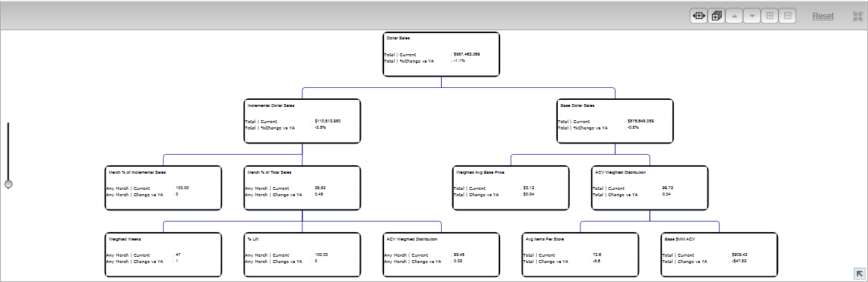
Task: Select the Weighted Weeks node
Action: (163, 255)
